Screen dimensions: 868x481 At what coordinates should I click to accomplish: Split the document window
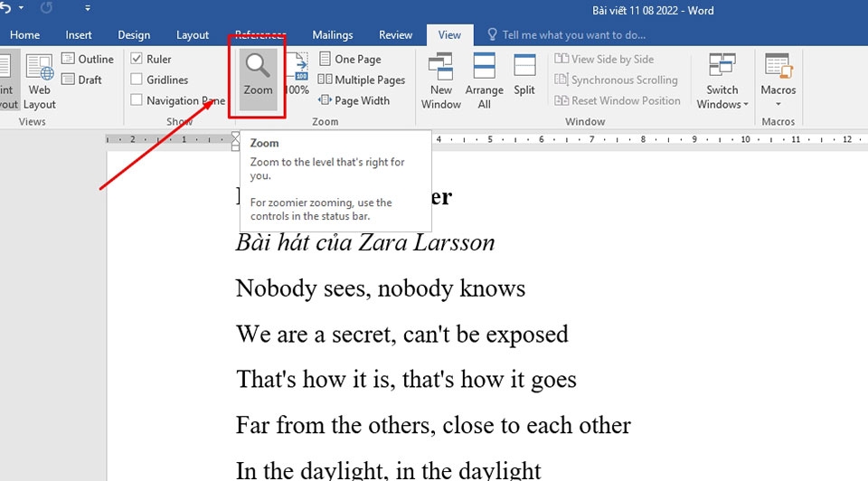(x=524, y=75)
